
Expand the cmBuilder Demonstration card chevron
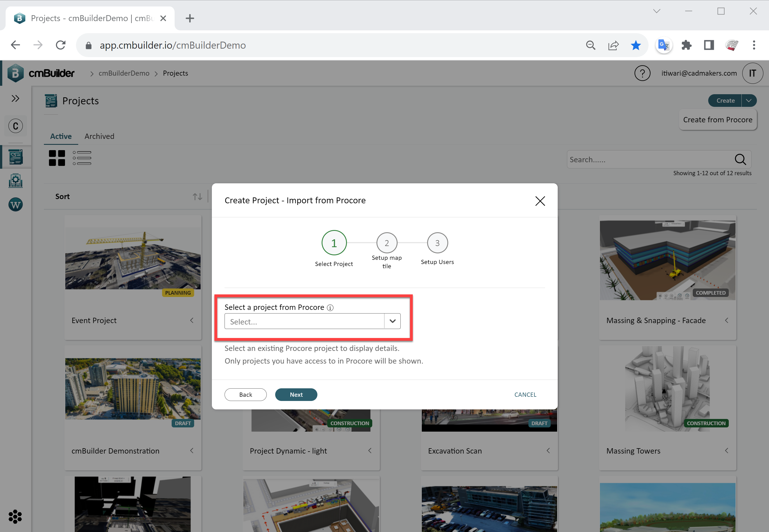click(192, 451)
